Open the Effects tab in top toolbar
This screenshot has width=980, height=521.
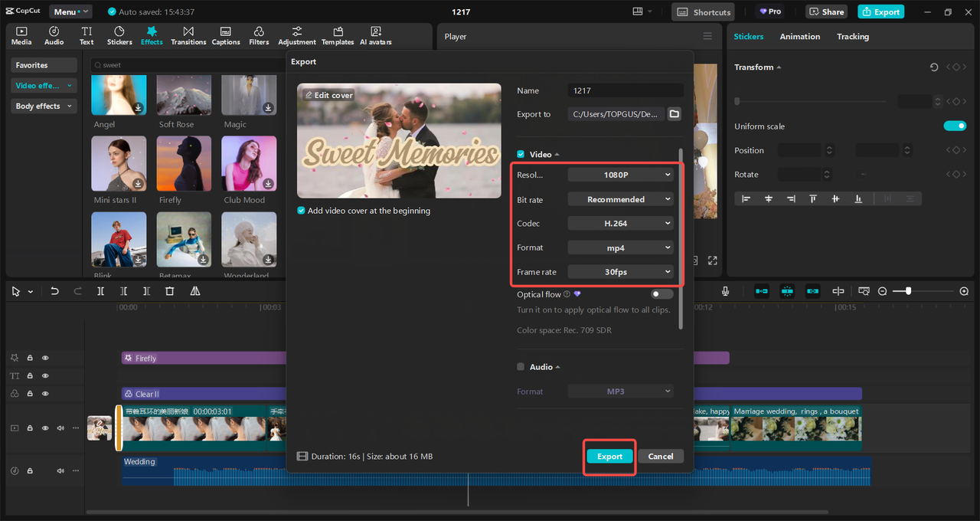coord(152,35)
